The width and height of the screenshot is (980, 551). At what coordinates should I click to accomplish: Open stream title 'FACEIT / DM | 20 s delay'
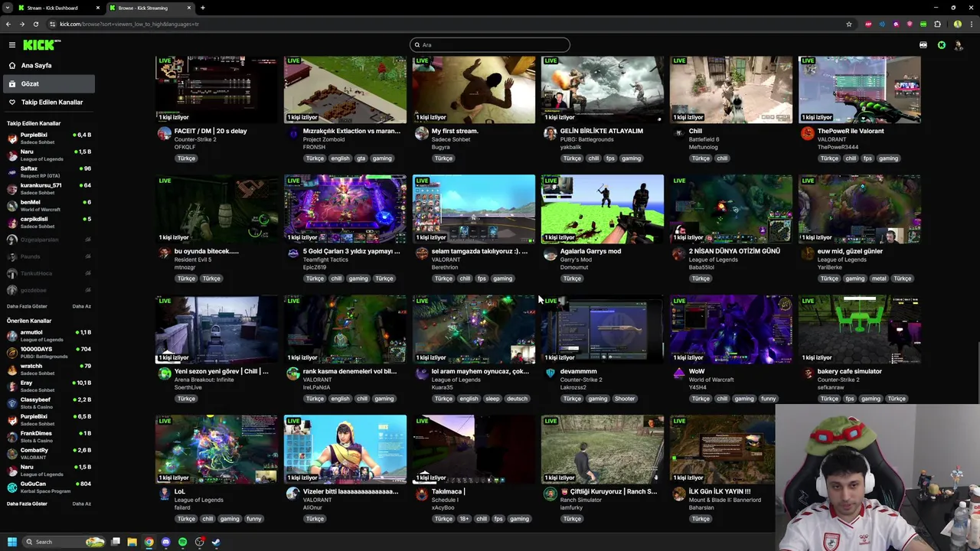click(211, 131)
